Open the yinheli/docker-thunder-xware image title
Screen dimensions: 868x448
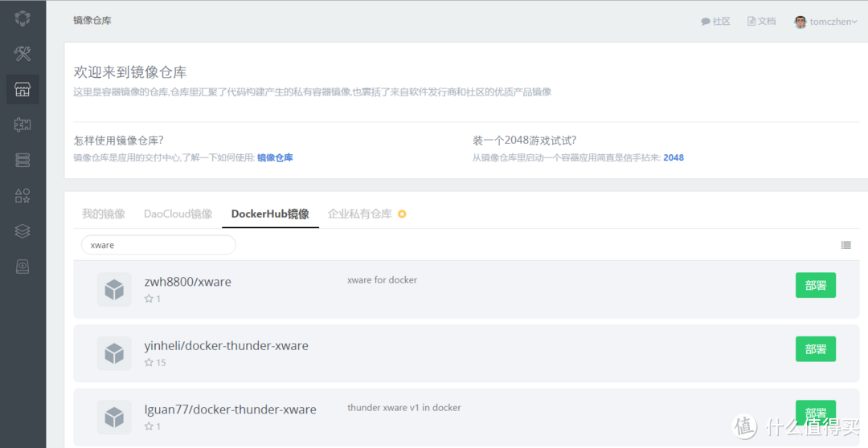[227, 346]
